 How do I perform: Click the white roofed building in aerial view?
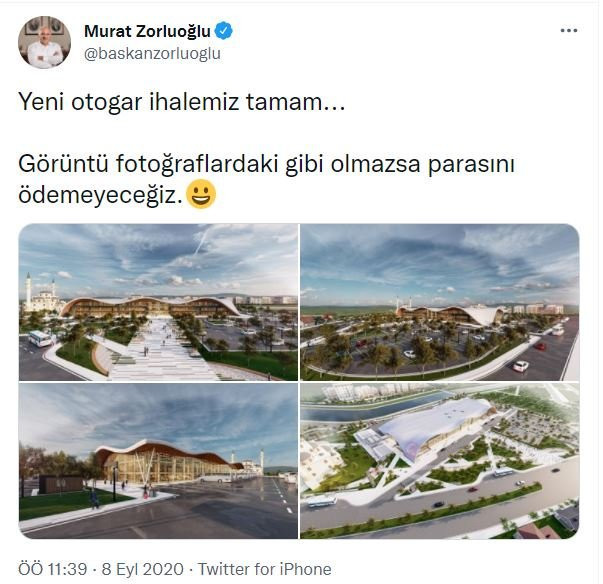[435, 425]
